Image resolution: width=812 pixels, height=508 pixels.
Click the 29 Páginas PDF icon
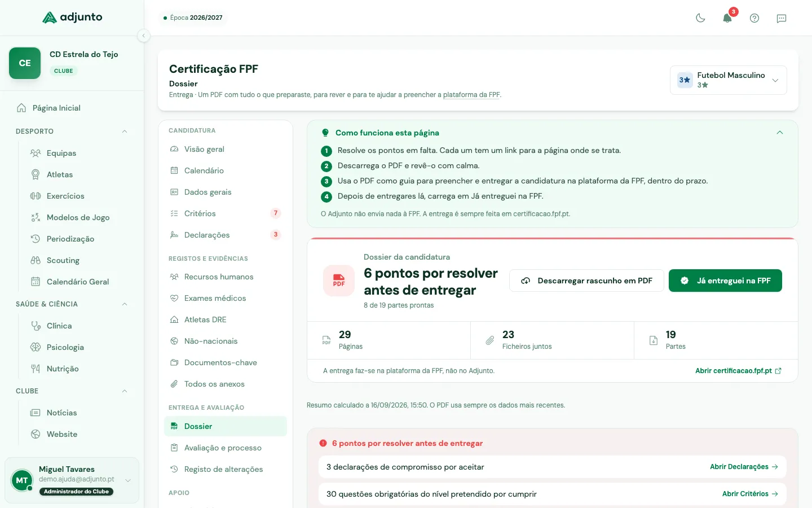326,340
